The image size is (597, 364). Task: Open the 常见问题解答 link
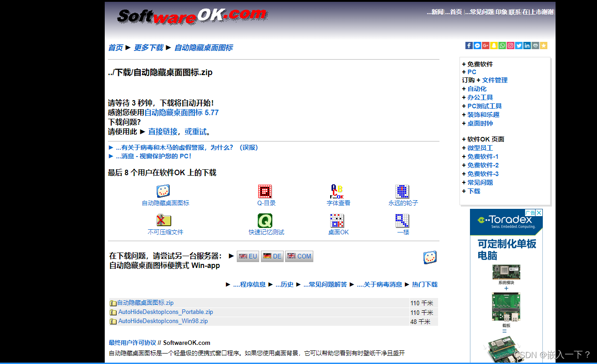coord(325,284)
